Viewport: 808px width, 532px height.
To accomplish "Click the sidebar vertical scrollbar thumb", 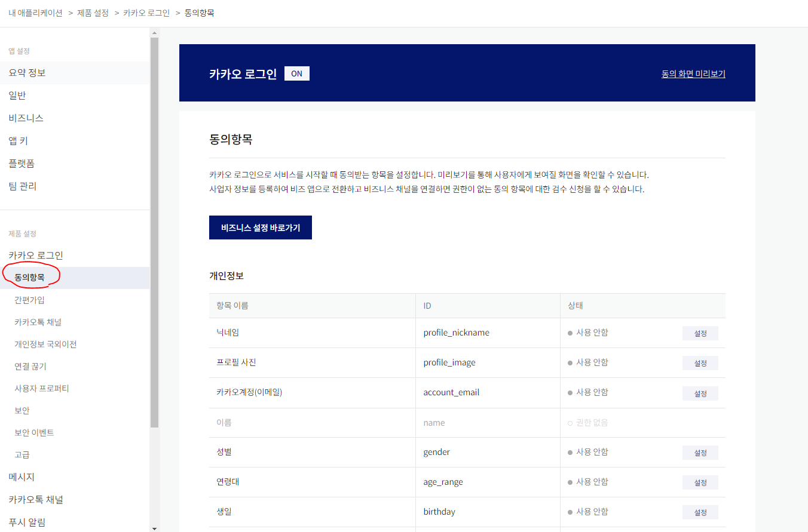I will (154, 232).
